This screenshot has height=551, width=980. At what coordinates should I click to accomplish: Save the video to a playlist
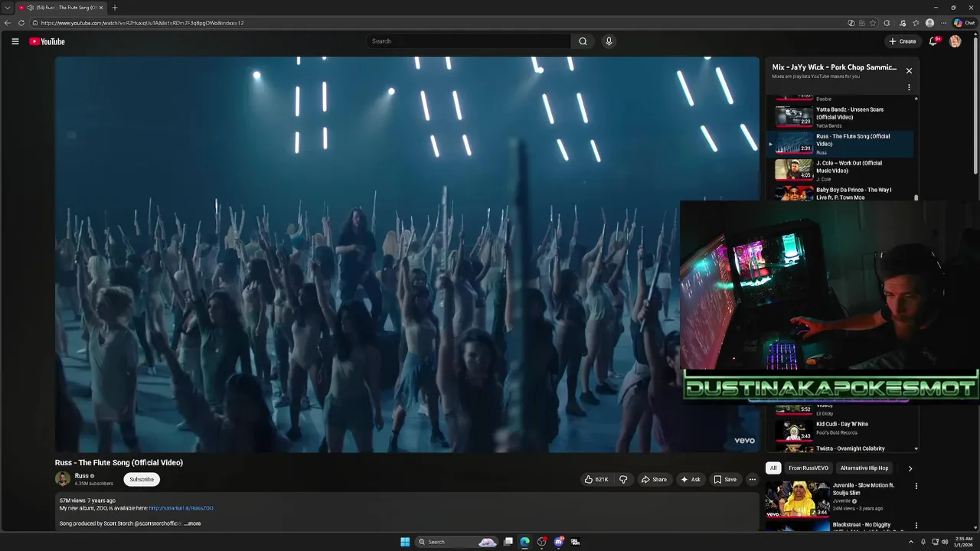[725, 479]
